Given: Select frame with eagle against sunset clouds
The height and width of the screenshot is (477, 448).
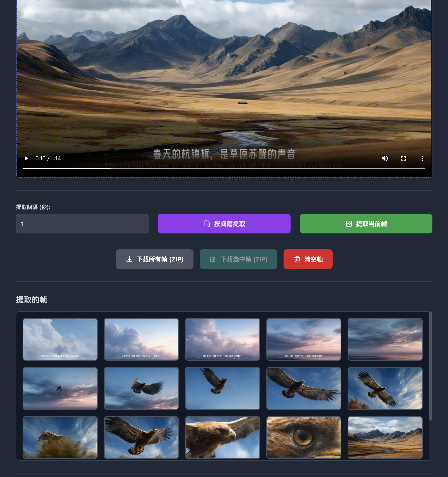Looking at the screenshot, I should [141, 388].
